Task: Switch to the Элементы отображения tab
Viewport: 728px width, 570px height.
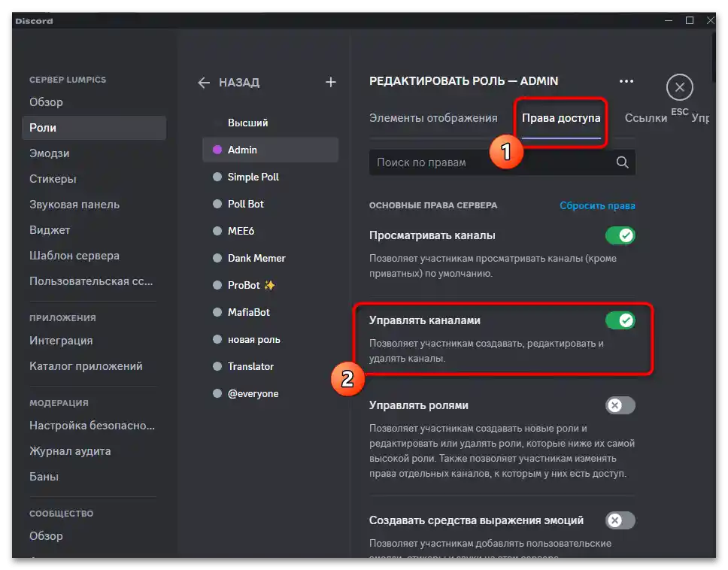Action: [x=433, y=118]
